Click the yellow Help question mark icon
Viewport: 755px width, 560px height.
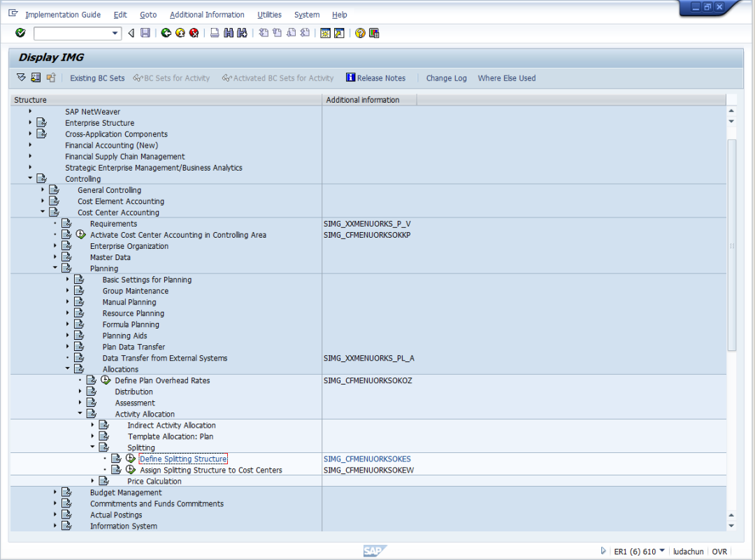(x=360, y=33)
